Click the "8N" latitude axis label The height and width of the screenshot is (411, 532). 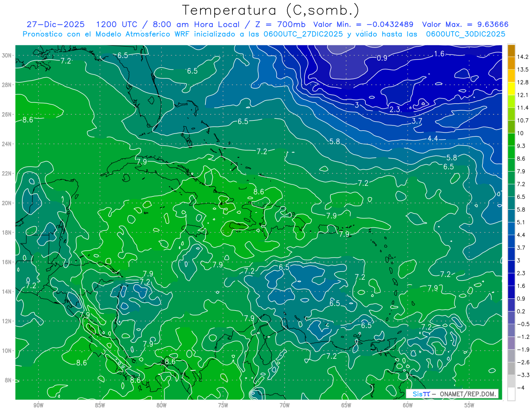click(x=9, y=380)
